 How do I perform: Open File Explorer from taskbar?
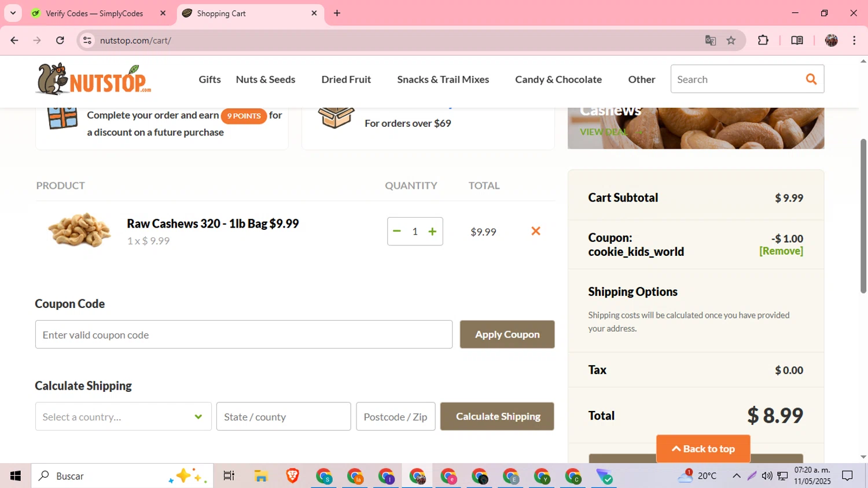pyautogui.click(x=261, y=476)
